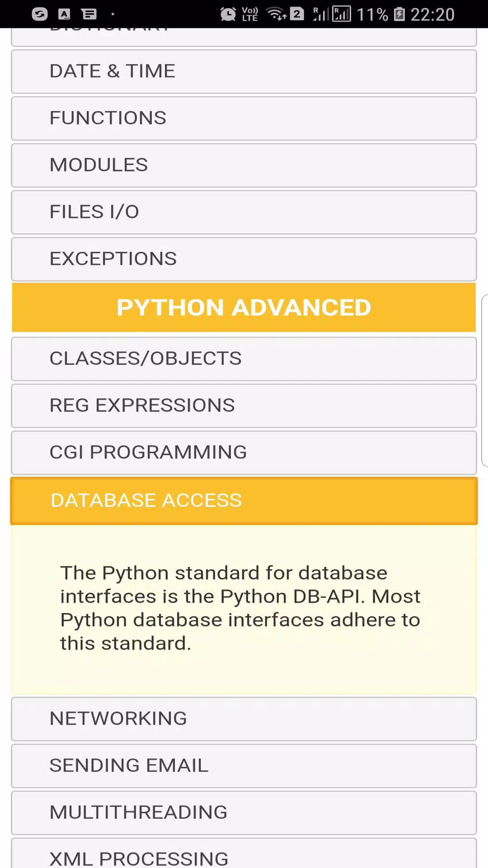The image size is (488, 868).
Task: Tap the Wi-Fi signal status icon
Action: click(276, 14)
